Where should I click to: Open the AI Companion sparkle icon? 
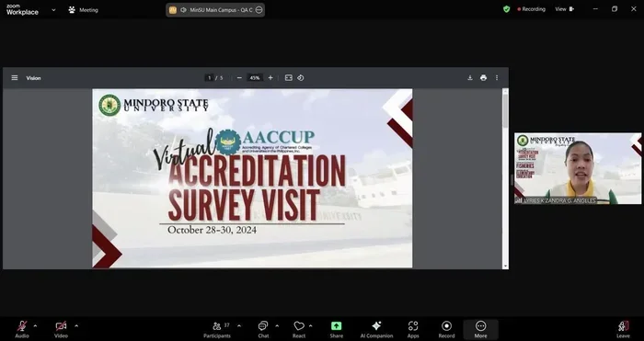click(x=376, y=325)
